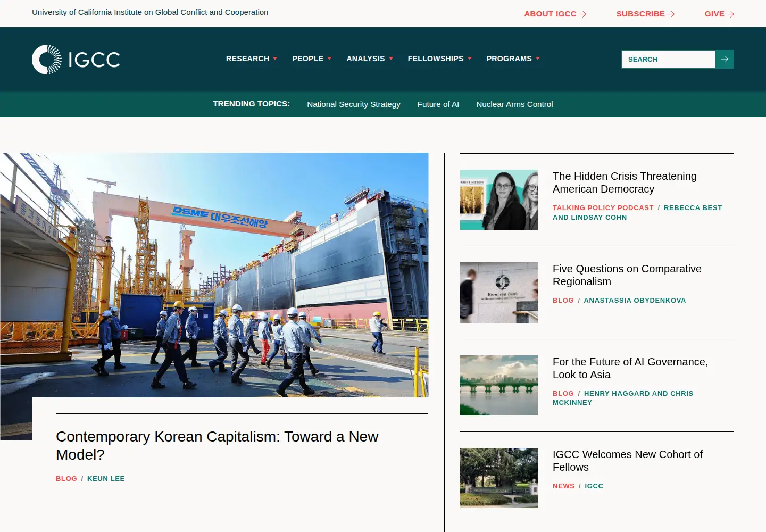Screen dimensions: 766x532
Task: Open the ABOUT IGCC link
Action: (555, 14)
